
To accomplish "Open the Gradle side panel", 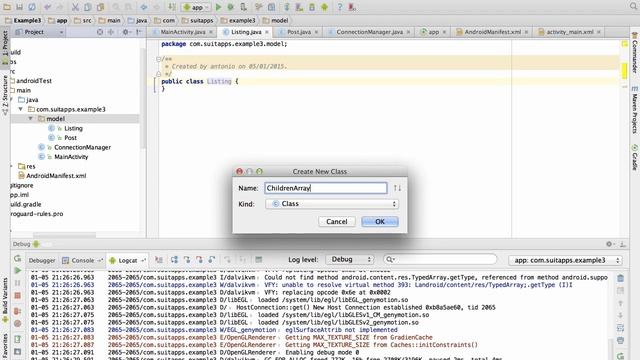I will pos(635,158).
